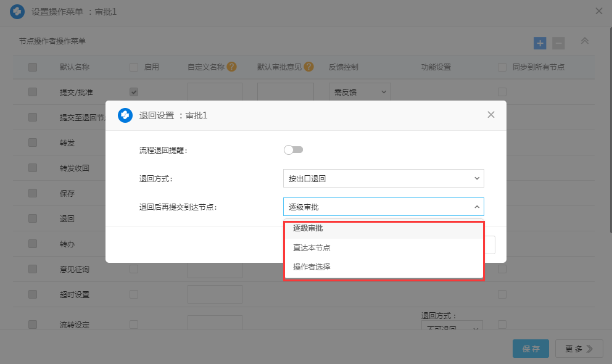This screenshot has height=364, width=612.
Task: Click the 退回设置 dialog logo icon
Action: click(x=125, y=115)
